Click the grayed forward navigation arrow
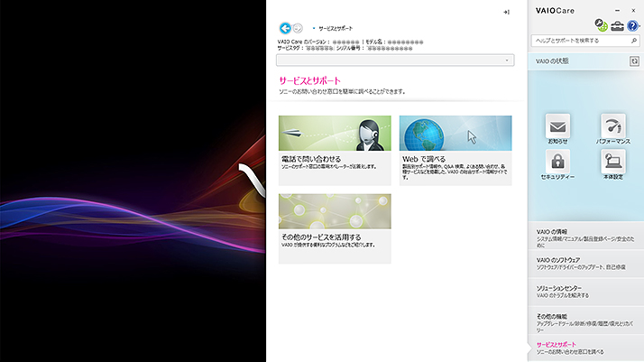The image size is (644, 362). point(298,28)
